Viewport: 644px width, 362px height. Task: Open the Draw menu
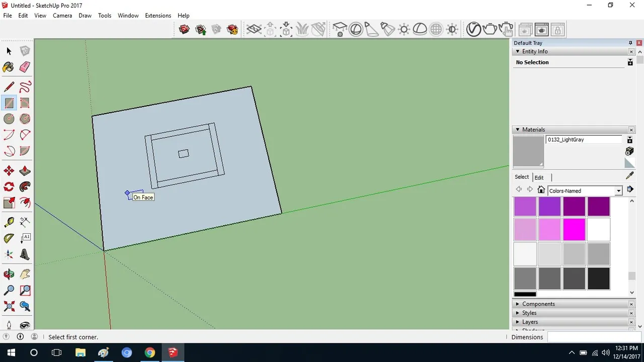[85, 16]
